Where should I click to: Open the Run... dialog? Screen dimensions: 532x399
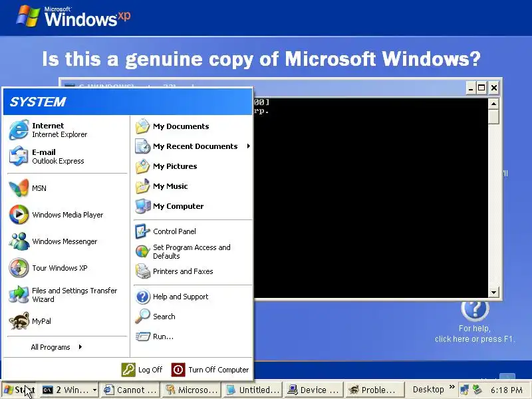pyautogui.click(x=193, y=336)
